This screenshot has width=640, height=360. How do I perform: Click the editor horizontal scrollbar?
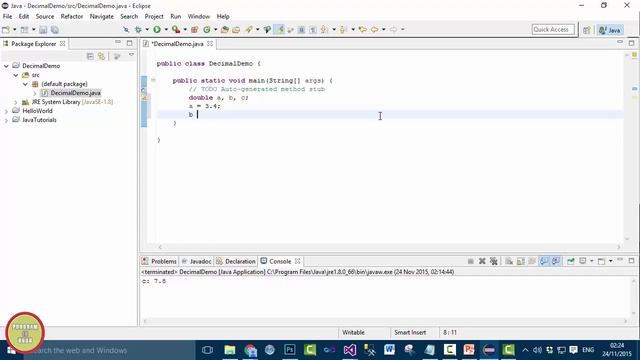(x=389, y=247)
